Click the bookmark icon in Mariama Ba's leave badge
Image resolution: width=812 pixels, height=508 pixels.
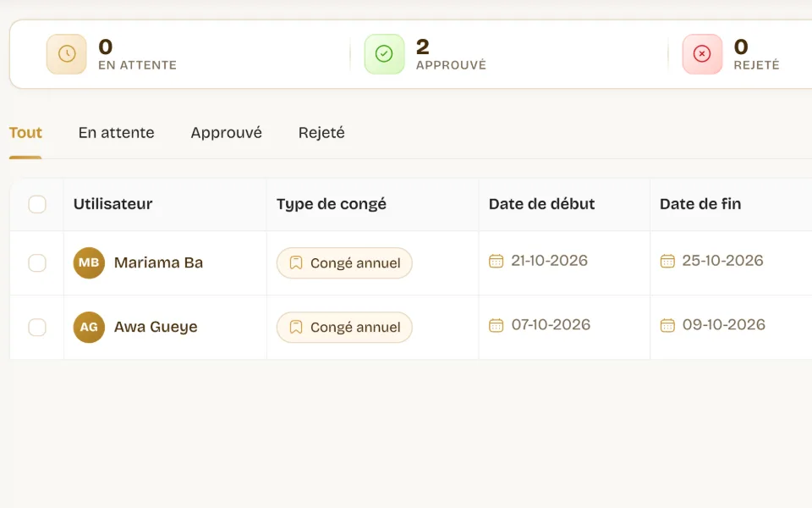pos(296,262)
